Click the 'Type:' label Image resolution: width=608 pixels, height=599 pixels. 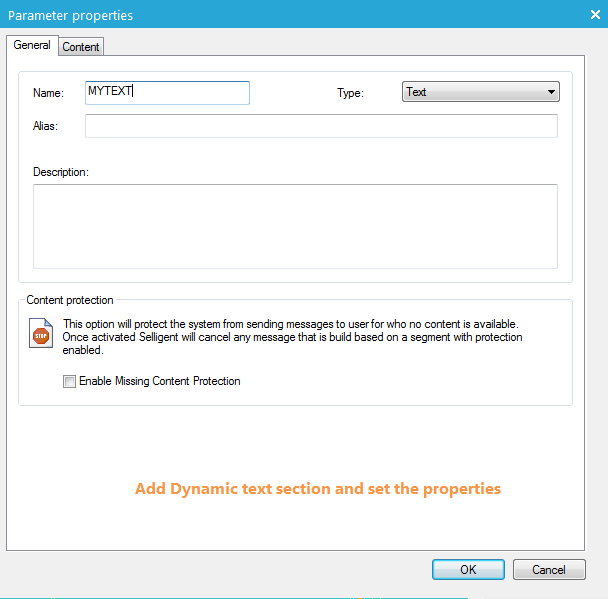(350, 93)
